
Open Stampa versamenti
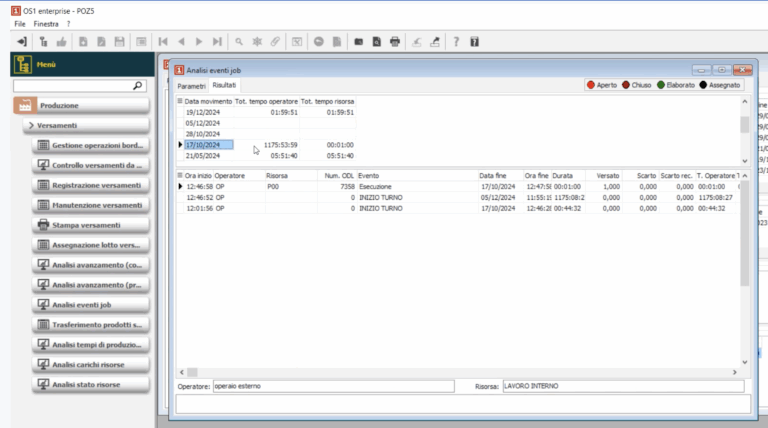91,225
